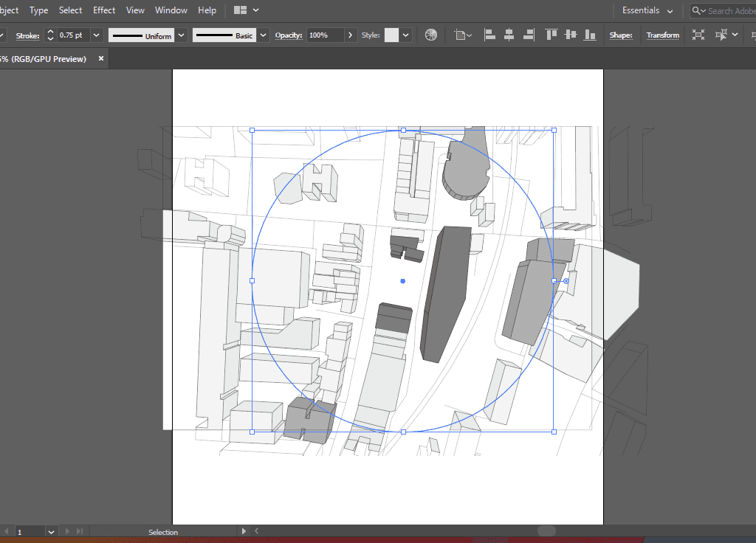Open the Effect menu
Screen dimensions: 756x543
coord(104,10)
